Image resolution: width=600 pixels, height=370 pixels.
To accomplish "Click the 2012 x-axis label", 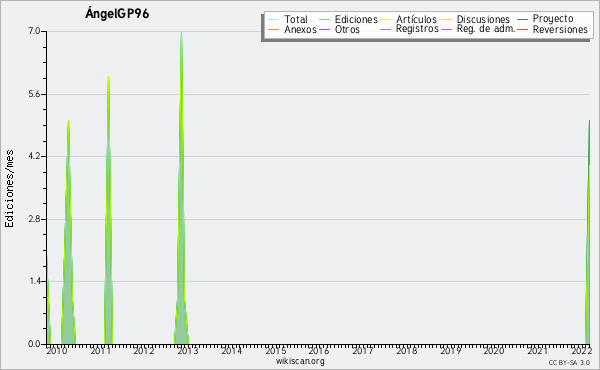I will [144, 351].
